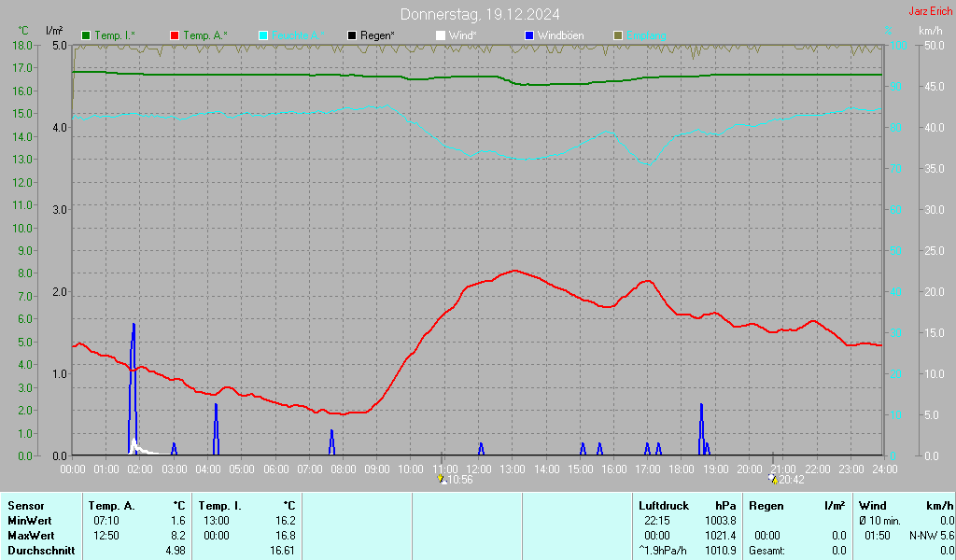
Task: Click the 1010.9 average pressure value
Action: [721, 551]
